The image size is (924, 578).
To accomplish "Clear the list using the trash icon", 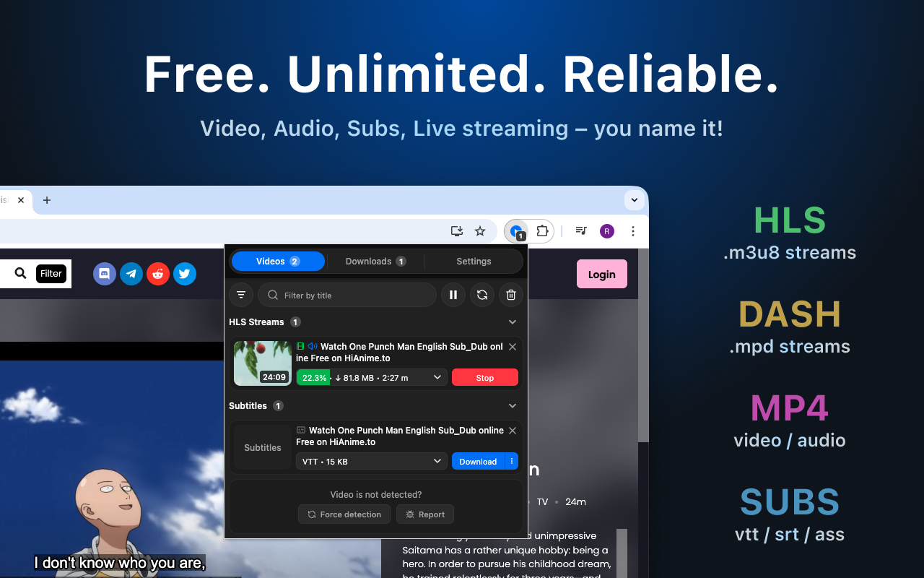I will tap(511, 295).
